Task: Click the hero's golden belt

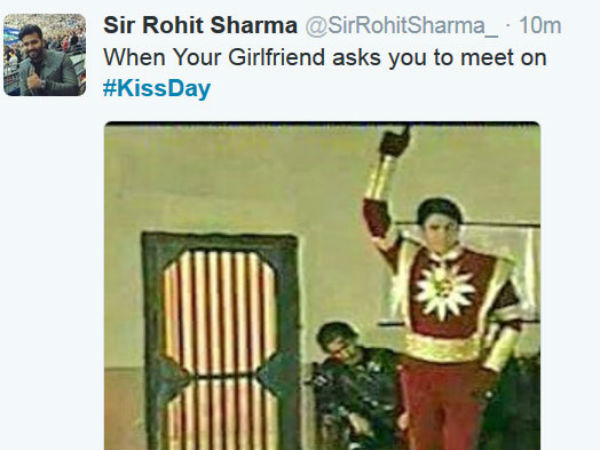Action: click(444, 347)
